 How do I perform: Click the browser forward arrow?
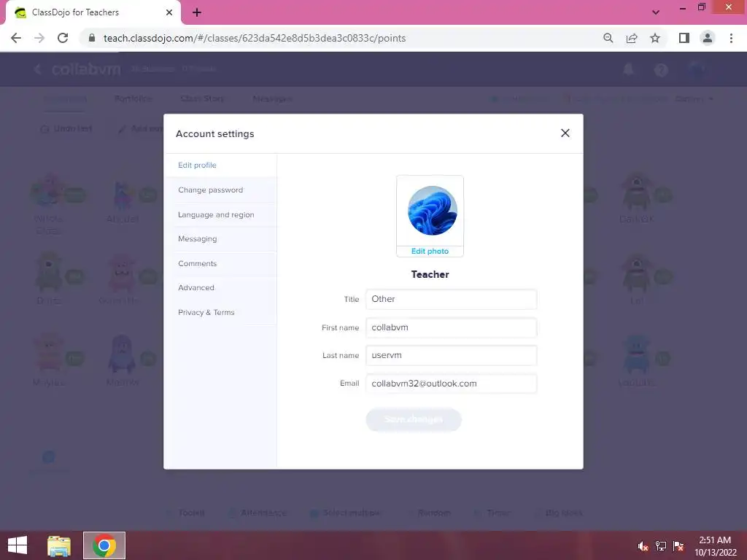tap(39, 38)
